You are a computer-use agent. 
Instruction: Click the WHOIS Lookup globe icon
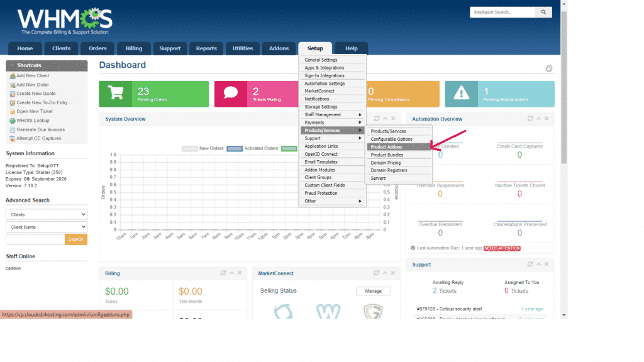[13, 121]
